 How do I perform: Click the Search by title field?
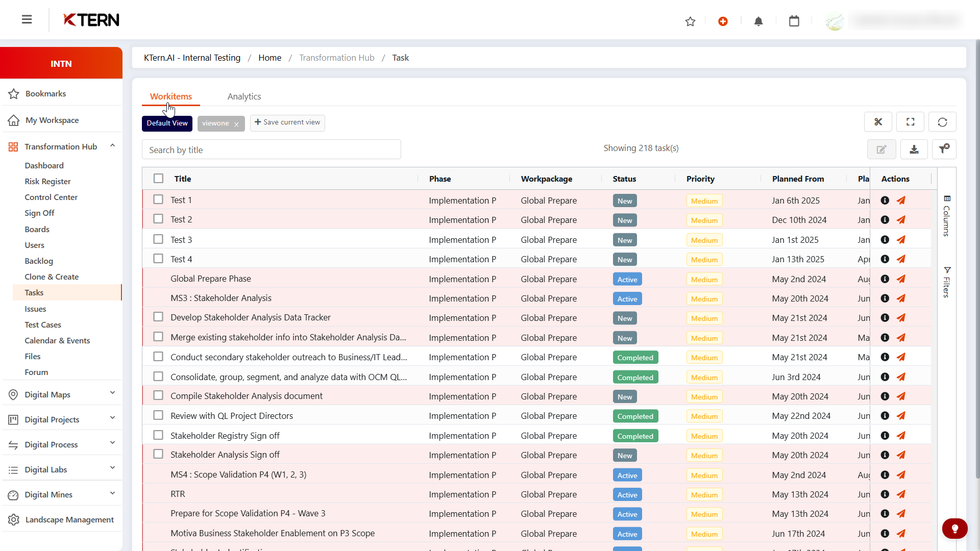[271, 149]
